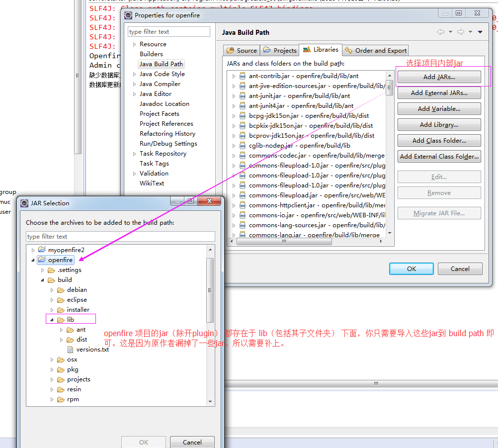
Task: Click the JAR Selection tree scrollbar thumb
Action: pos(210,290)
